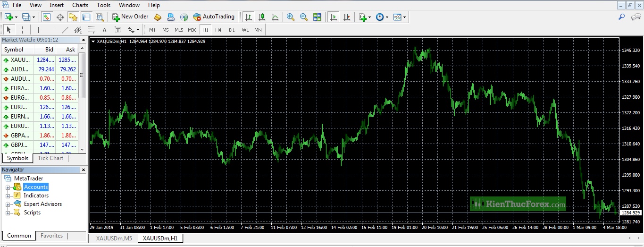Switch chart to D1 timeframe

tap(232, 30)
